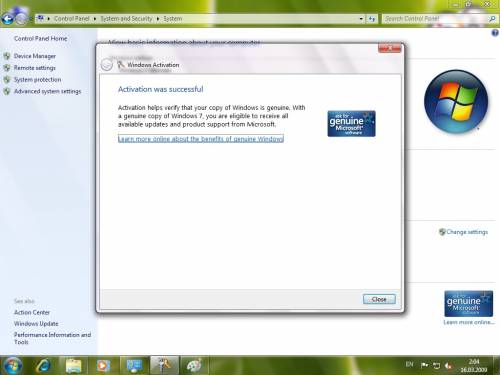The width and height of the screenshot is (500, 375).
Task: Go to Control Panel Home
Action: 40,38
